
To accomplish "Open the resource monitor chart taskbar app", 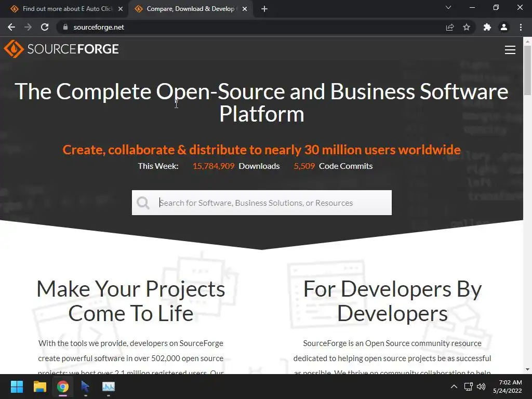I will (109, 387).
